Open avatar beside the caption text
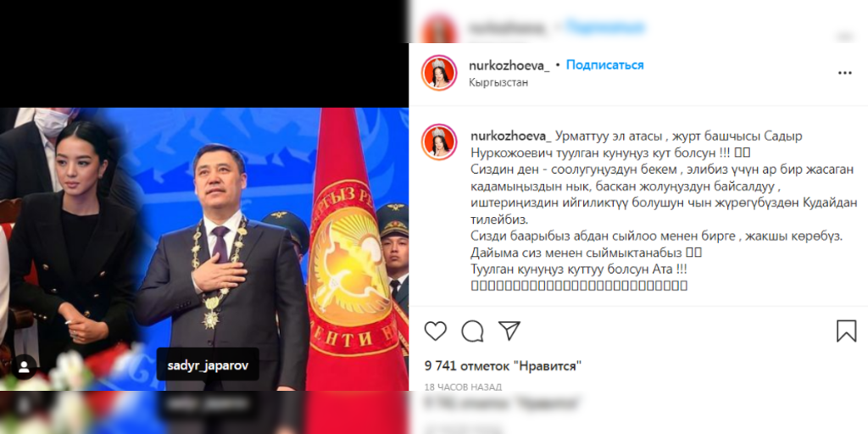868x434 pixels. [439, 142]
